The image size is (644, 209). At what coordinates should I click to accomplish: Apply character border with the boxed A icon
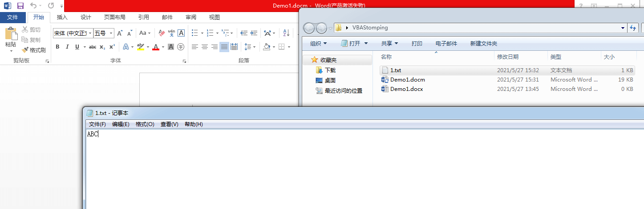click(x=181, y=33)
